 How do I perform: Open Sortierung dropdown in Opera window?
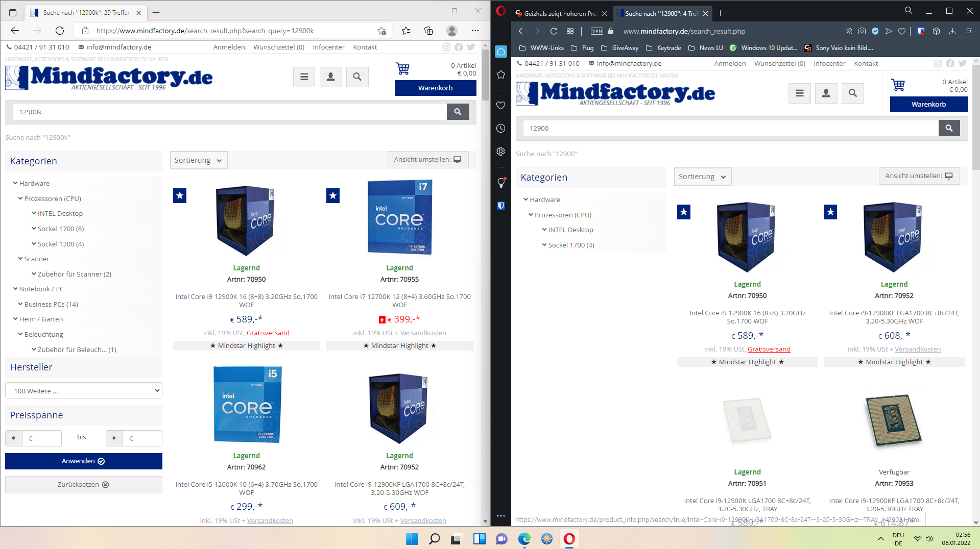[x=703, y=177]
